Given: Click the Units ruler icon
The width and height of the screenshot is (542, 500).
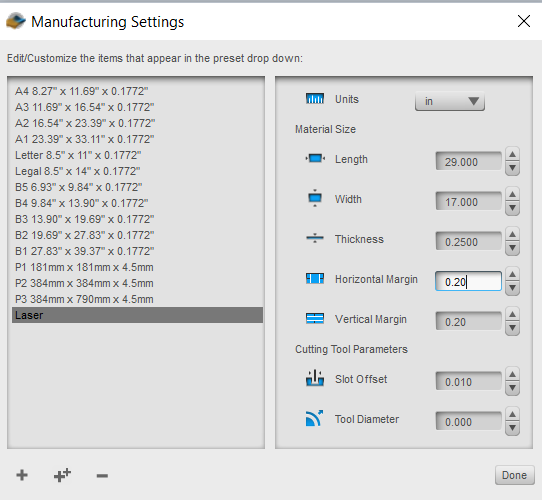Looking at the screenshot, I should [315, 99].
